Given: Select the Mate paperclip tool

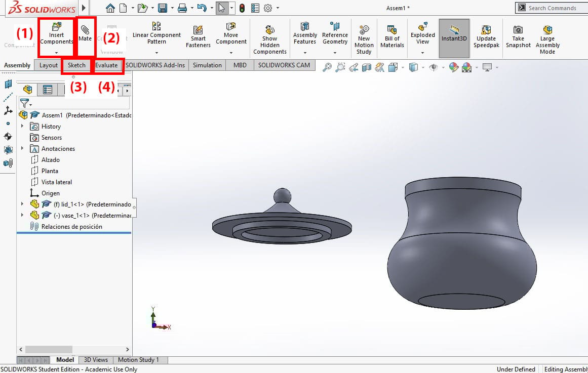Looking at the screenshot, I should click(85, 33).
